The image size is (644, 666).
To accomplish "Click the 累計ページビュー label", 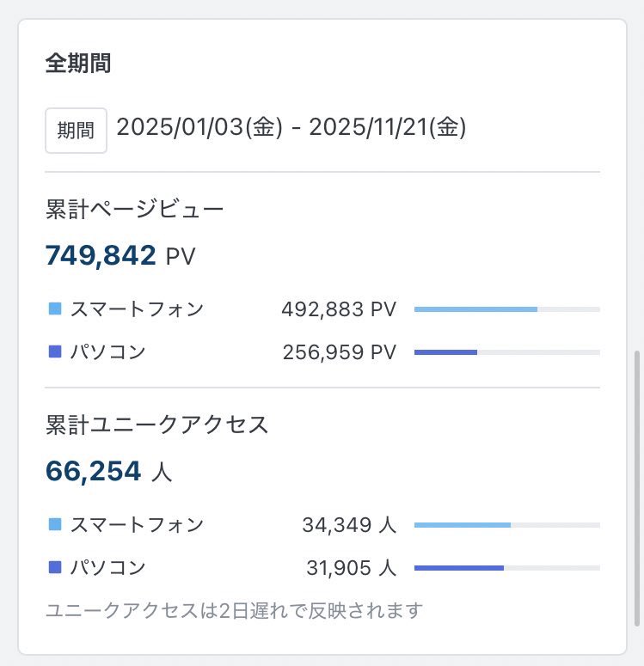I will [x=134, y=209].
